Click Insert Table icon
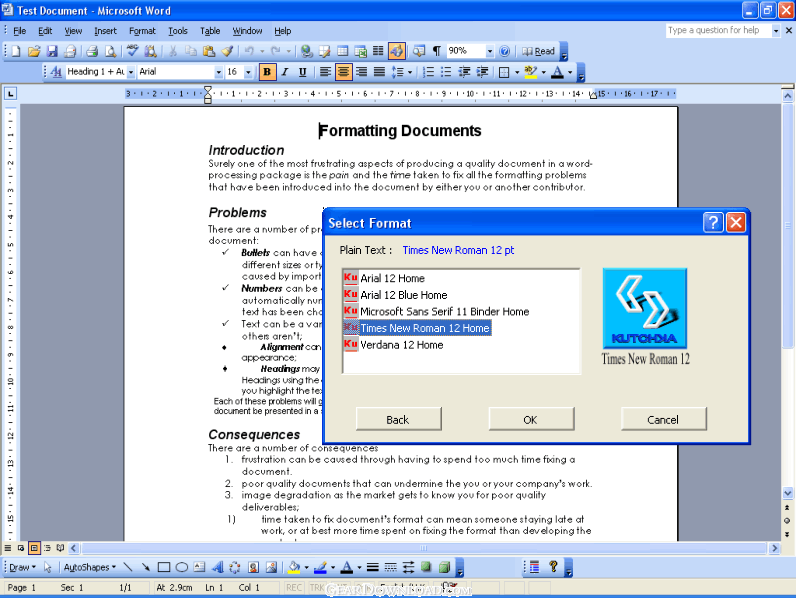 [343, 51]
